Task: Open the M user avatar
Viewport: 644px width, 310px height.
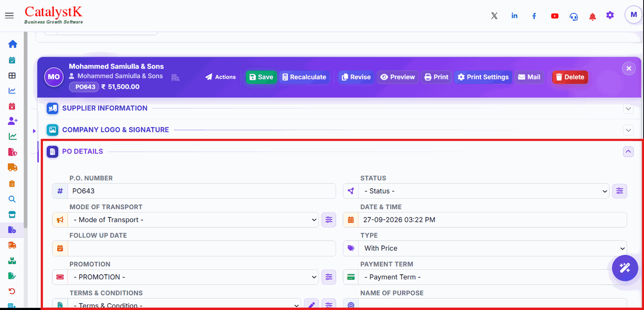Action: pyautogui.click(x=634, y=15)
